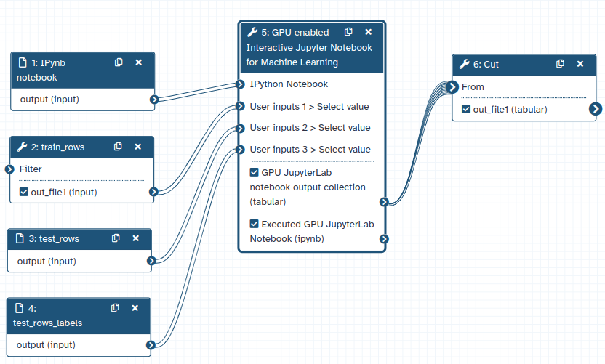Click file icon of 4: test_rows_labels node
This screenshot has height=364, width=605.
pos(19,308)
